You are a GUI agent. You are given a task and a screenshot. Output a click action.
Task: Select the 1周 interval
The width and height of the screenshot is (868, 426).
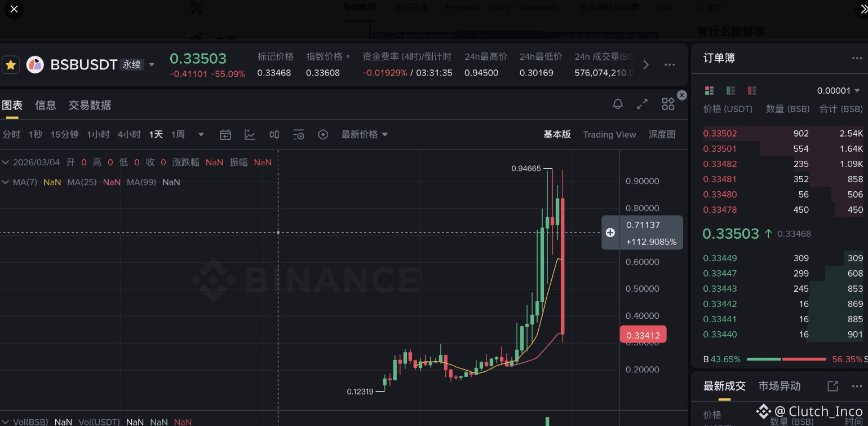tap(178, 134)
